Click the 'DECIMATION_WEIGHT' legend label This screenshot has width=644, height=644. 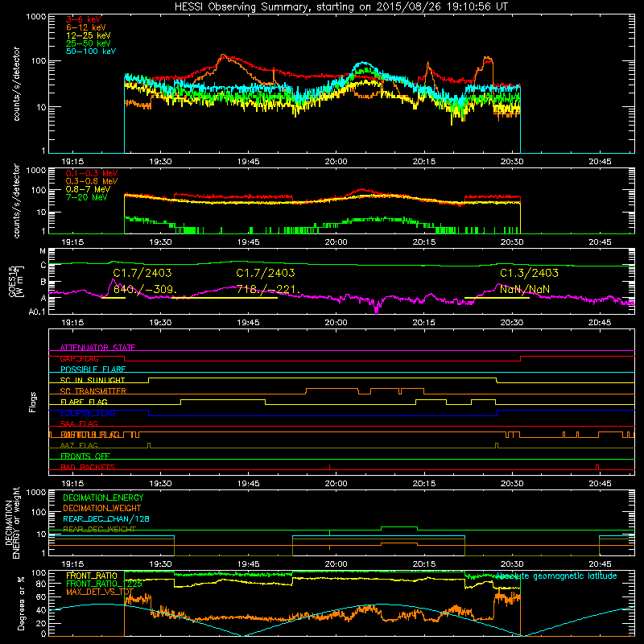[x=102, y=509]
